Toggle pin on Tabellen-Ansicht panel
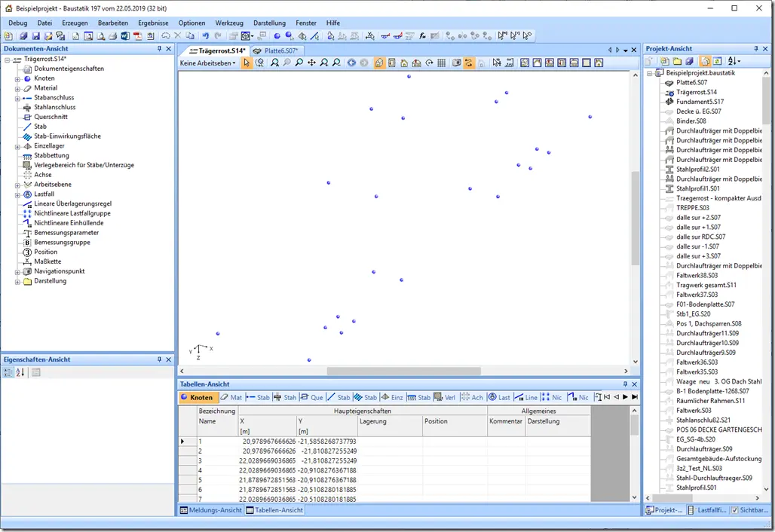Screen dimensions: 775x532 pos(625,384)
